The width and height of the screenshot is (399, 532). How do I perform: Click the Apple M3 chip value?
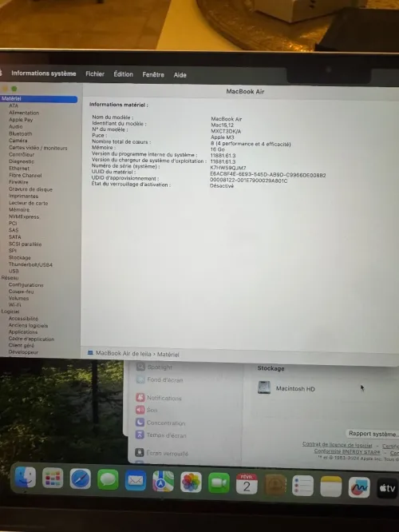point(223,137)
